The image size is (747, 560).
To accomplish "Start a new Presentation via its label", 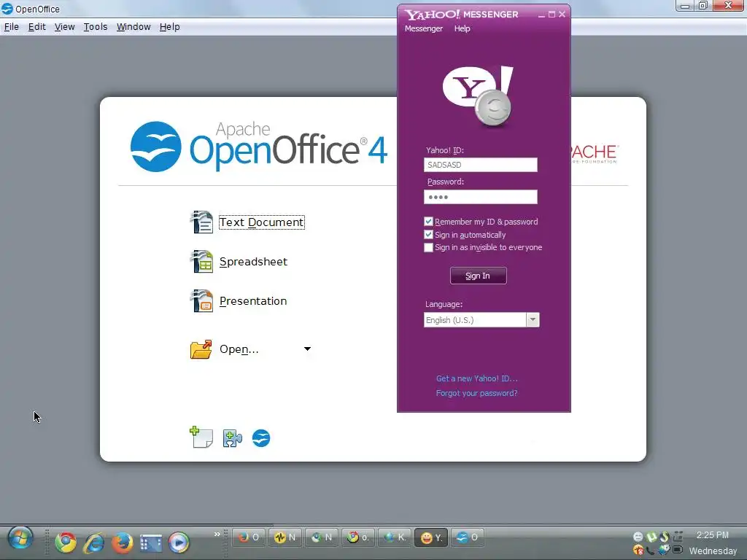I will coord(253,301).
